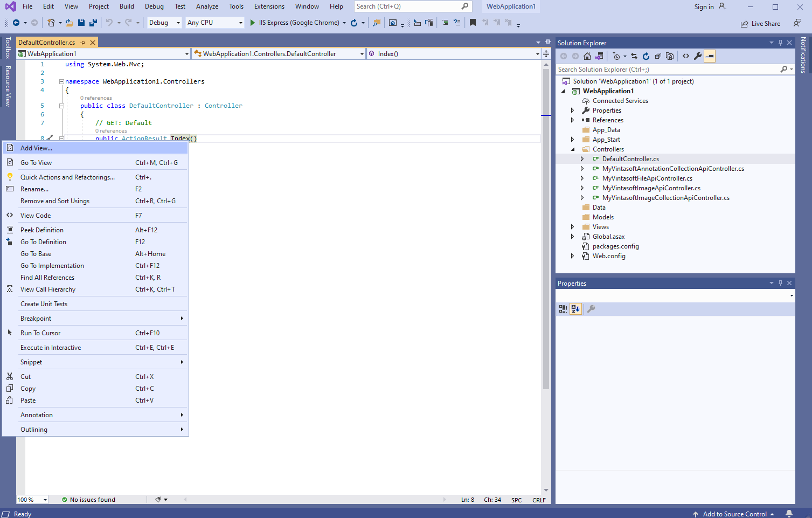The image size is (812, 518).
Task: Click the Collapse All icon in Solution Explorer
Action: 658,56
